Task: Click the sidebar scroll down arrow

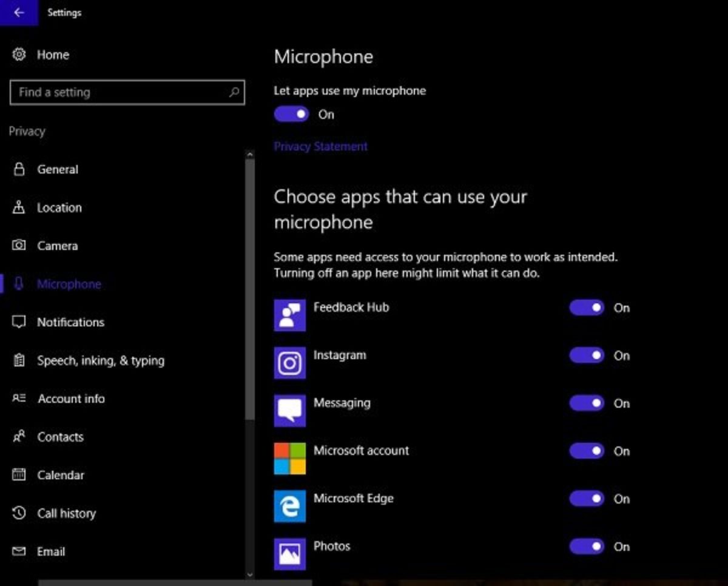Action: coord(250,574)
